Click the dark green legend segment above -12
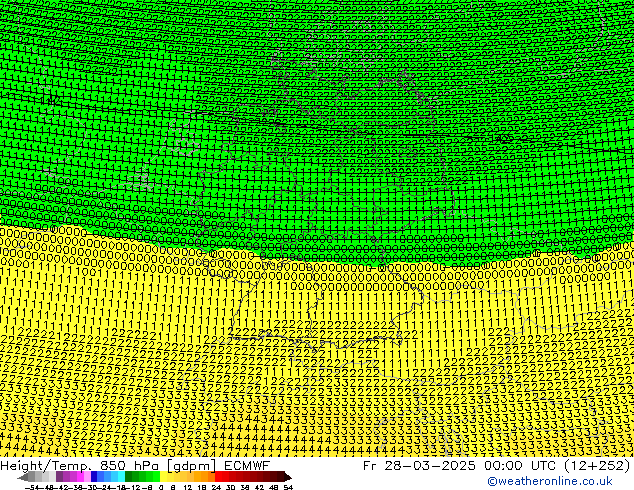This screenshot has height=490, width=634. click(129, 476)
